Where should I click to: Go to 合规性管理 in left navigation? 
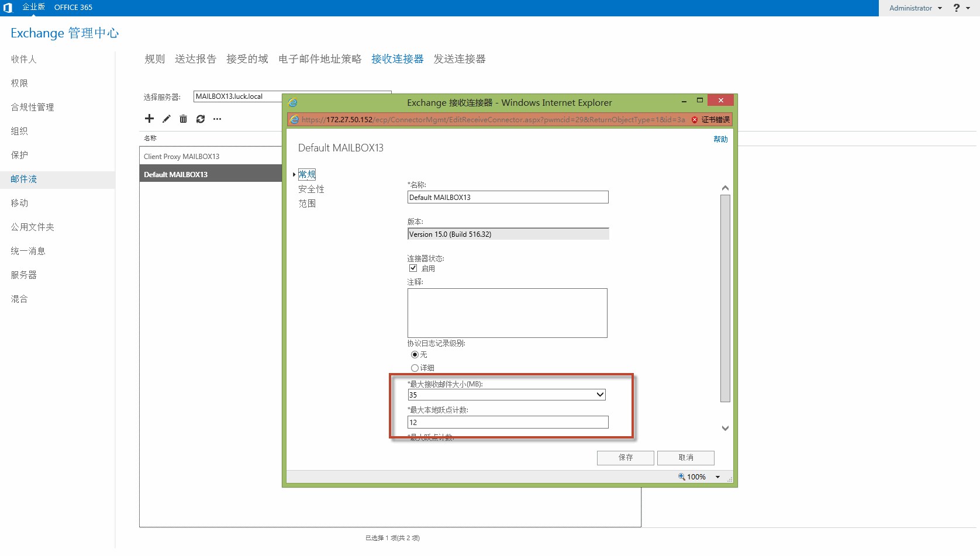click(x=32, y=107)
